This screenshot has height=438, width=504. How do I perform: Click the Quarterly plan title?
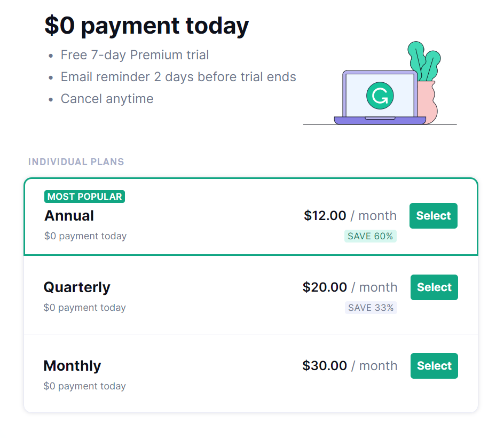pyautogui.click(x=77, y=287)
